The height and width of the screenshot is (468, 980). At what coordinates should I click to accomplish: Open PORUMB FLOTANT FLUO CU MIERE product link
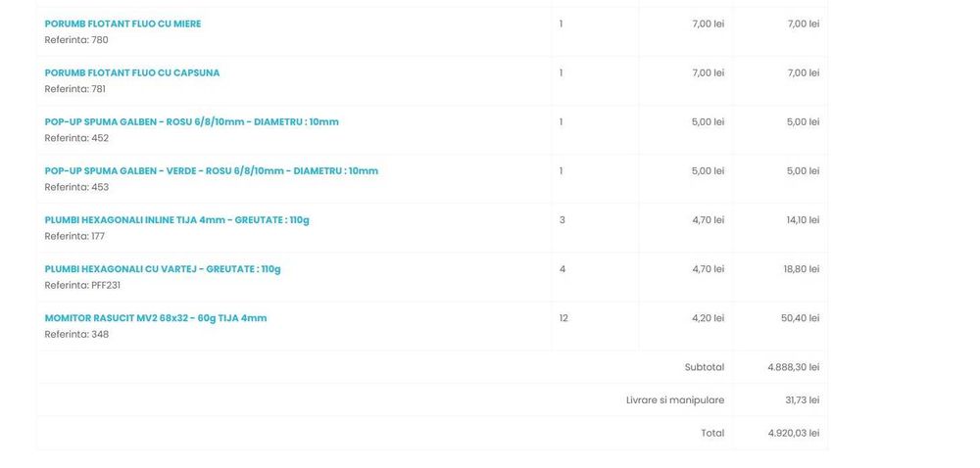pos(122,23)
